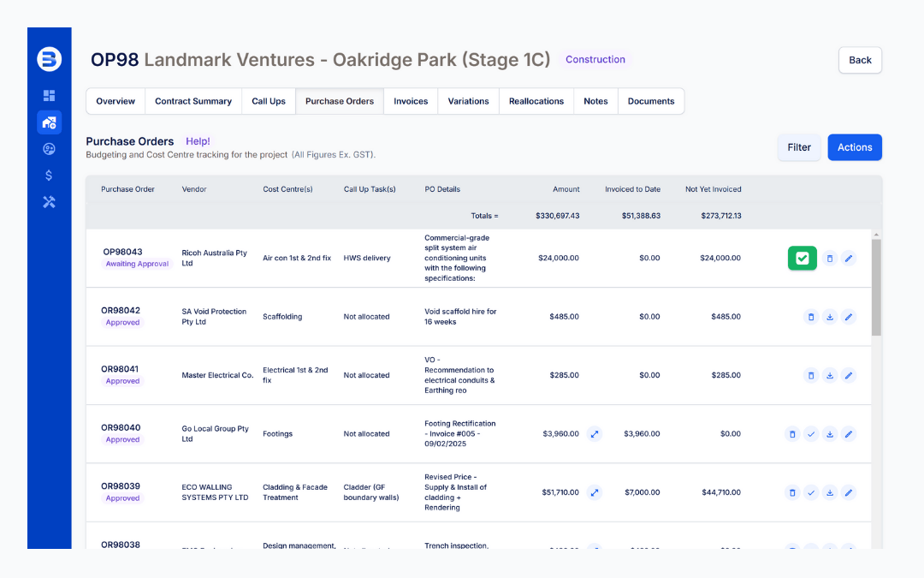
Task: Select the Purchase Orders tab
Action: click(340, 101)
